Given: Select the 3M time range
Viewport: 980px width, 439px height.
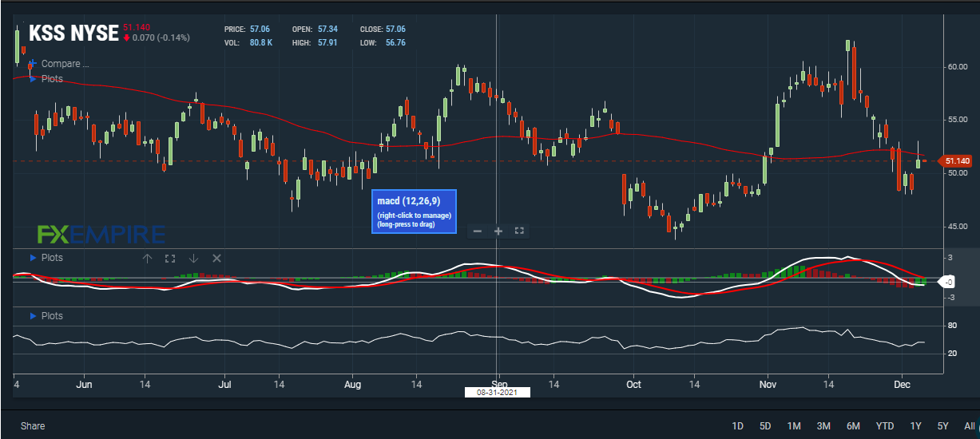Looking at the screenshot, I should pyautogui.click(x=823, y=425).
